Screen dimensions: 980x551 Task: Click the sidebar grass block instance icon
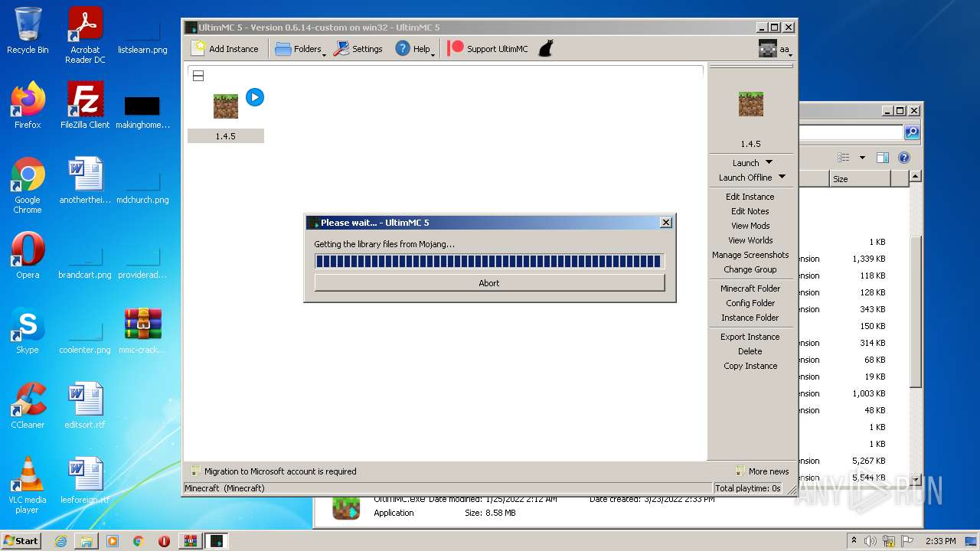click(x=750, y=103)
